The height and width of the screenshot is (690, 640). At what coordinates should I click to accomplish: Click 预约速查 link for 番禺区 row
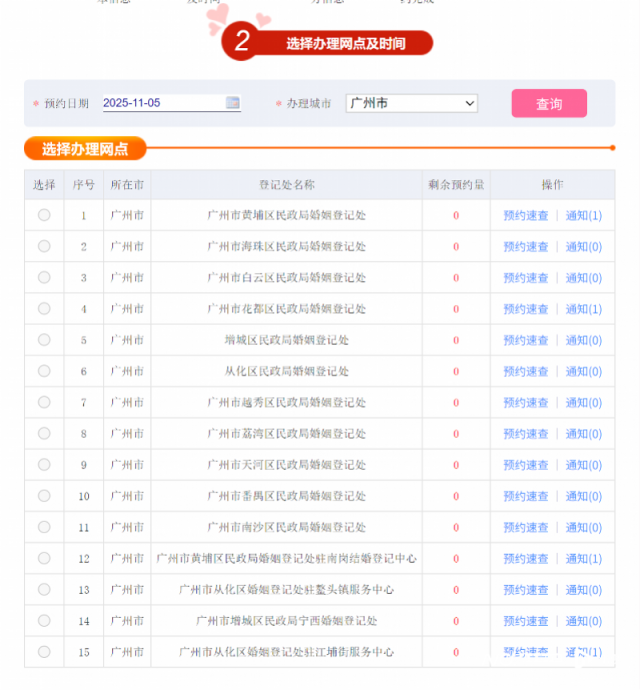coord(526,497)
